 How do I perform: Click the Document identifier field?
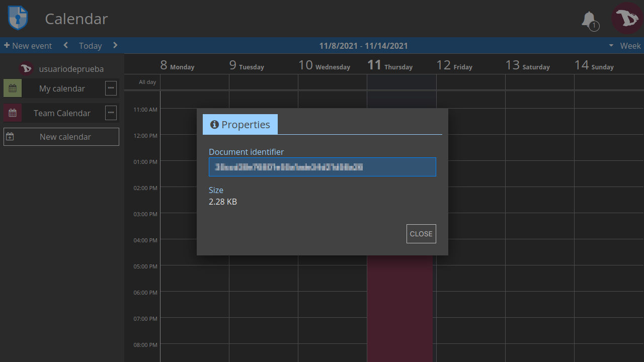(323, 167)
